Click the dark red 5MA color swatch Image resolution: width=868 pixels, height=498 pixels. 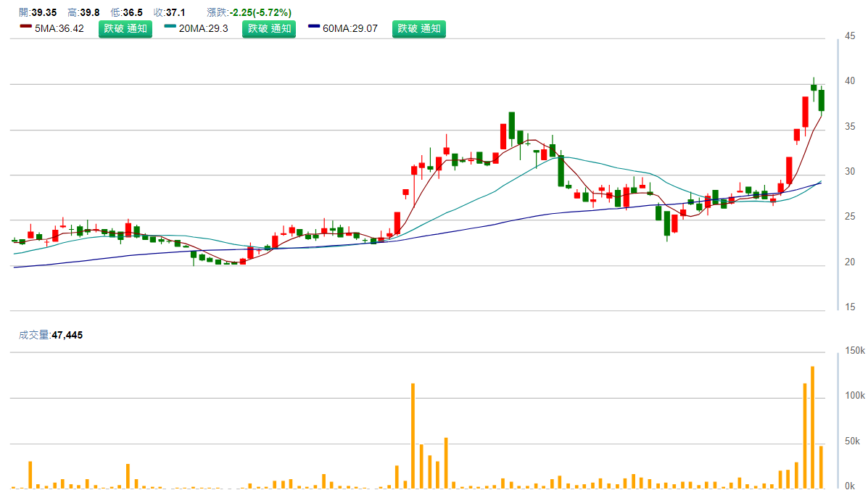pos(25,27)
